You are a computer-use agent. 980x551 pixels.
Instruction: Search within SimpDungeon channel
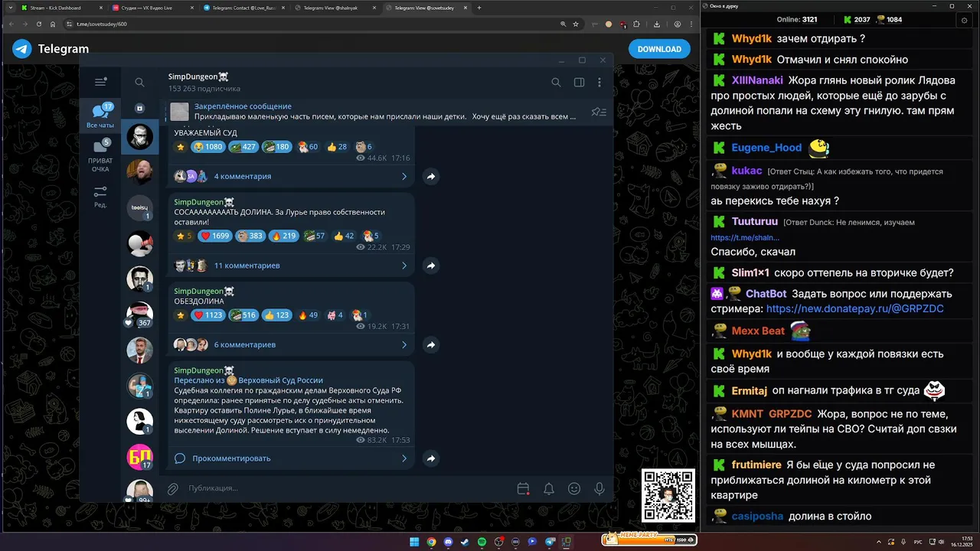click(x=556, y=83)
